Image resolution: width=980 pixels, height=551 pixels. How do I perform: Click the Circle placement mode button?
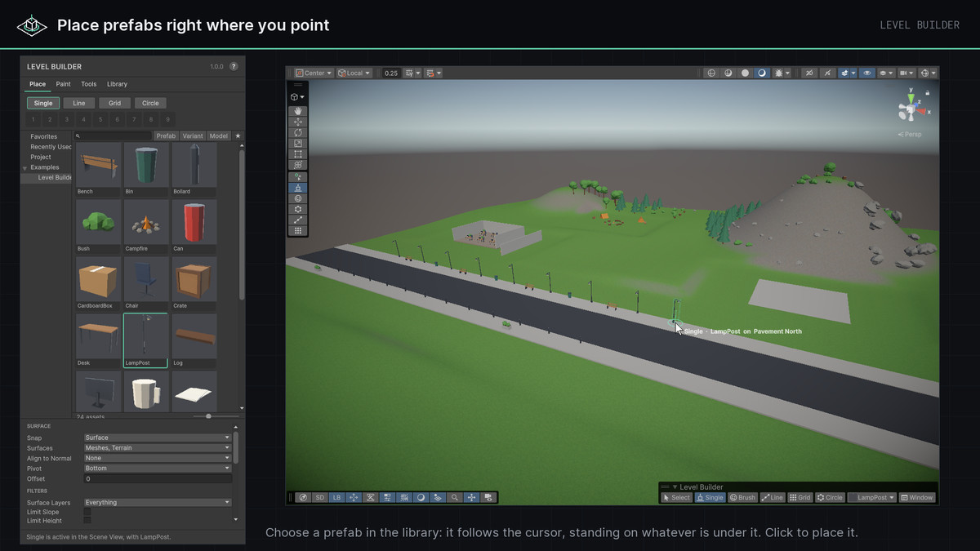click(151, 103)
